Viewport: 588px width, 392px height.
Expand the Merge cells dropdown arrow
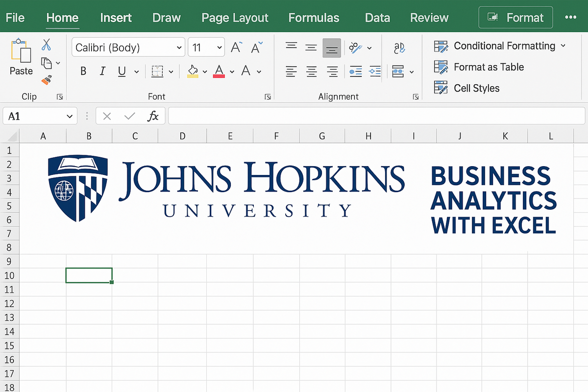click(412, 72)
